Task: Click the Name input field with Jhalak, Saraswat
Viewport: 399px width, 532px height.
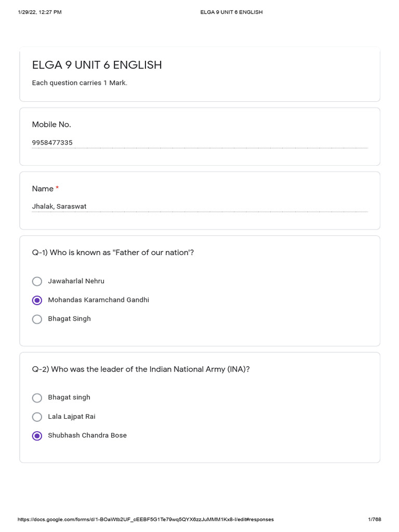Action: [x=199, y=206]
